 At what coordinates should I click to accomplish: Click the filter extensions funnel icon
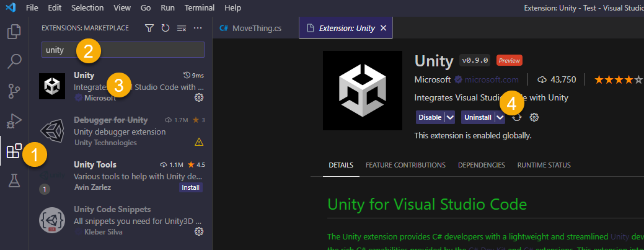[149, 28]
